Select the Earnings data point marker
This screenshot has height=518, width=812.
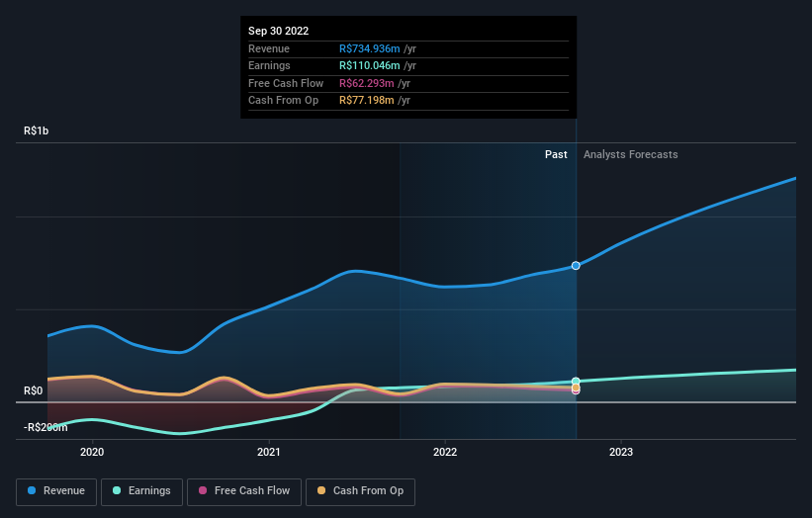pyautogui.click(x=576, y=382)
